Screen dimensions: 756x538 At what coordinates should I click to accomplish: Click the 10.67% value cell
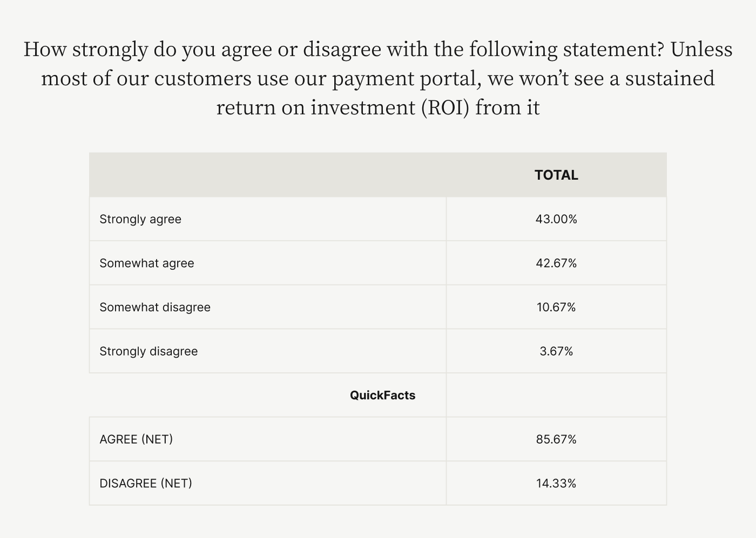coord(556,307)
